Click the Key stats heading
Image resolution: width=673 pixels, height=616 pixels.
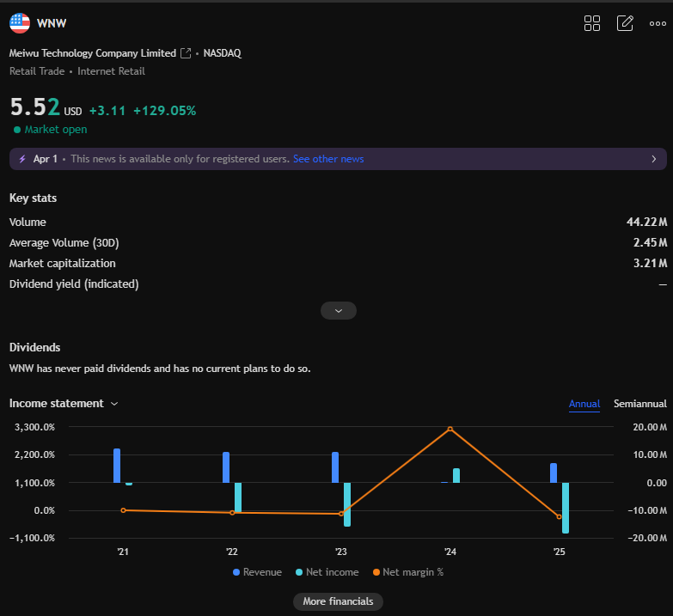(33, 198)
